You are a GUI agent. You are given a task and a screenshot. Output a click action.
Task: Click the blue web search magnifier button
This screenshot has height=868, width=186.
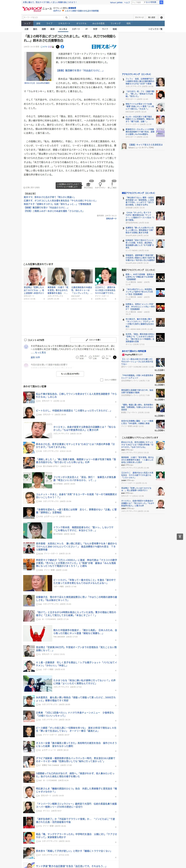click(161, 2)
